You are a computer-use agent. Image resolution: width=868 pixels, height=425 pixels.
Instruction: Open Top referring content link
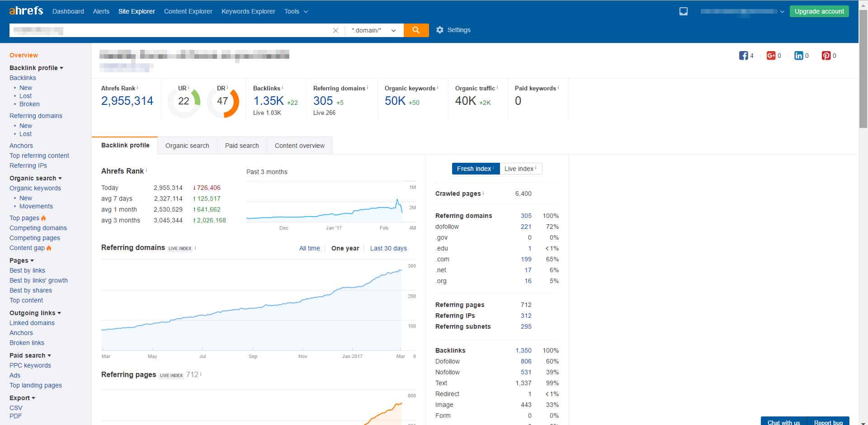pyautogui.click(x=39, y=156)
